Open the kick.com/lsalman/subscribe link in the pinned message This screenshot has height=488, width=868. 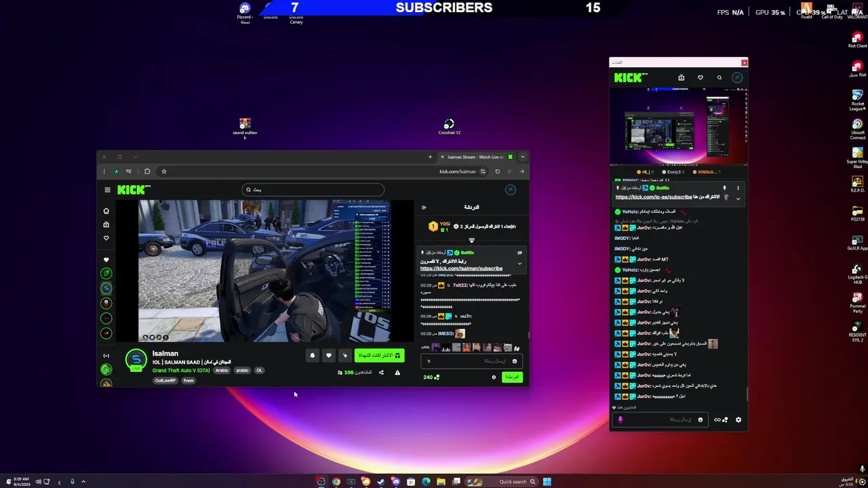coord(461,268)
